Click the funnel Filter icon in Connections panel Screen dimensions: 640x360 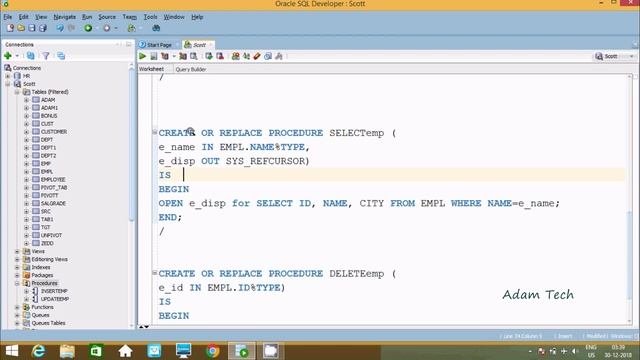click(x=46, y=56)
